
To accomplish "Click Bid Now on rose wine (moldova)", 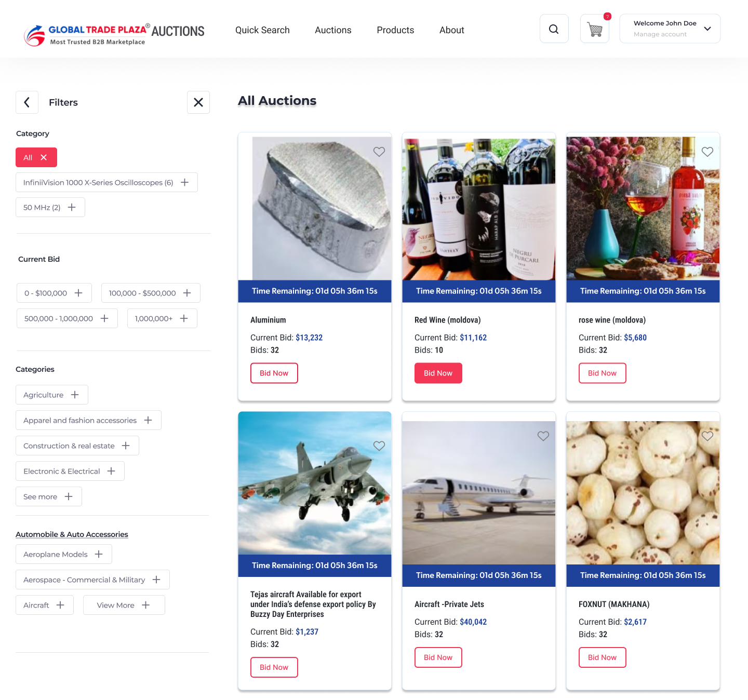I will [603, 373].
